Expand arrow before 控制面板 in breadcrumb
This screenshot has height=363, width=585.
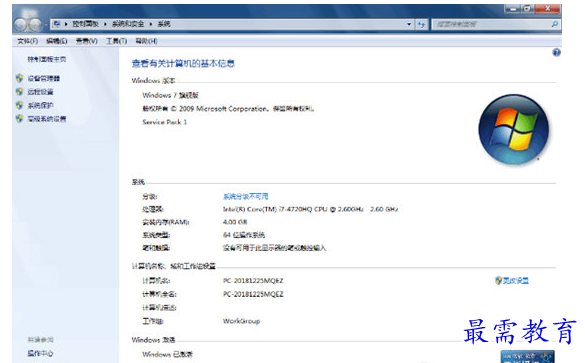click(x=66, y=24)
